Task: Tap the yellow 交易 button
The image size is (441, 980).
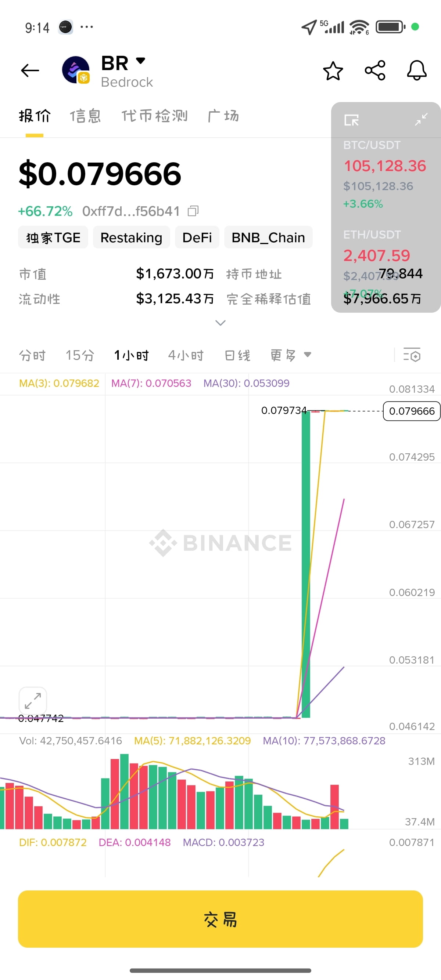Action: pos(220,919)
